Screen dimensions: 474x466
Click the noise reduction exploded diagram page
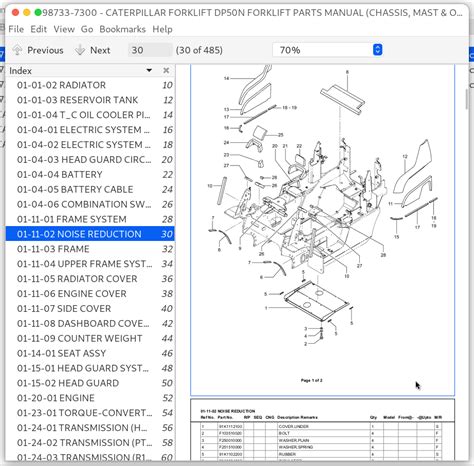tap(322, 230)
